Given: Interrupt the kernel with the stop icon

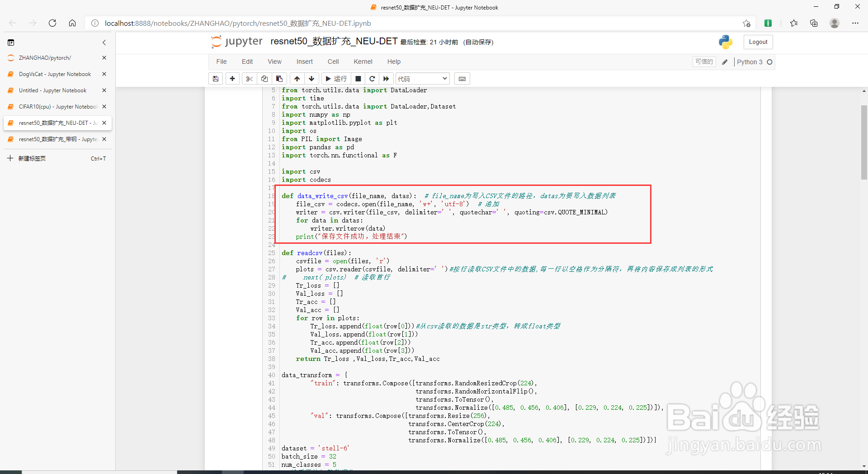Looking at the screenshot, I should pos(358,79).
